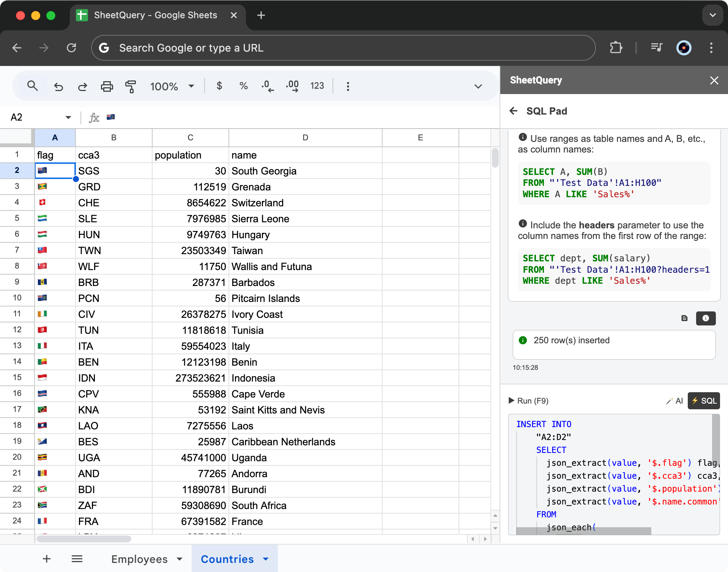Image resolution: width=728 pixels, height=572 pixels.
Task: Format selection as percent
Action: pyautogui.click(x=243, y=86)
